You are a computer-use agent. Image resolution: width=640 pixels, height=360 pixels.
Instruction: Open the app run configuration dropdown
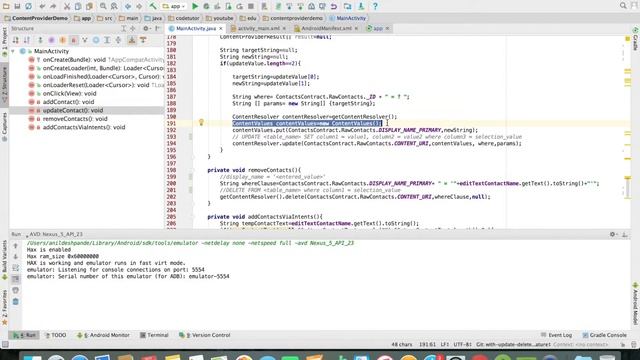174,6
